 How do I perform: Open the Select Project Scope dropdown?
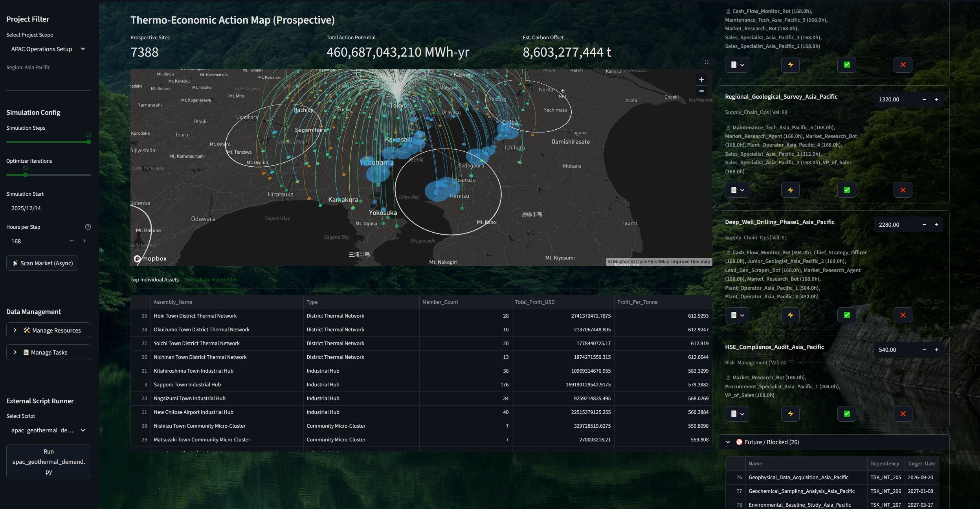click(x=48, y=49)
